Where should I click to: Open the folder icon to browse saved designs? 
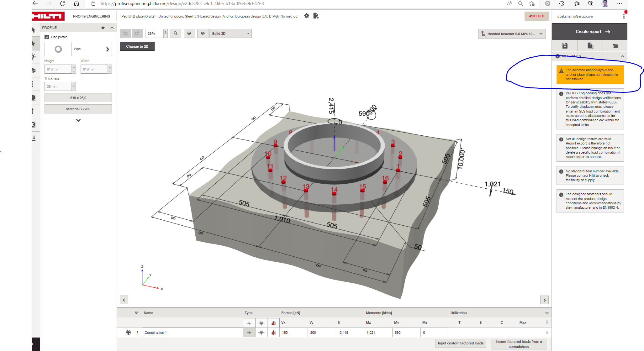pos(615,45)
